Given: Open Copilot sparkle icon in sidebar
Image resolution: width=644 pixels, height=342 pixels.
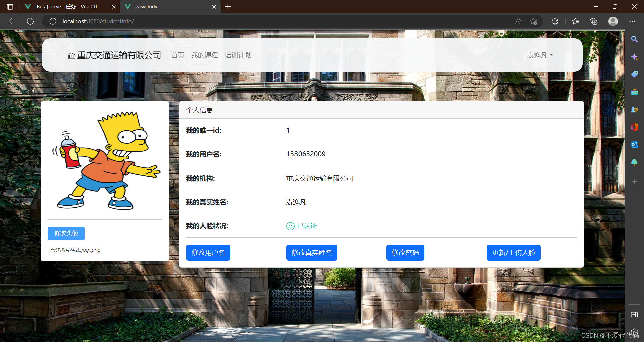Looking at the screenshot, I should [634, 57].
